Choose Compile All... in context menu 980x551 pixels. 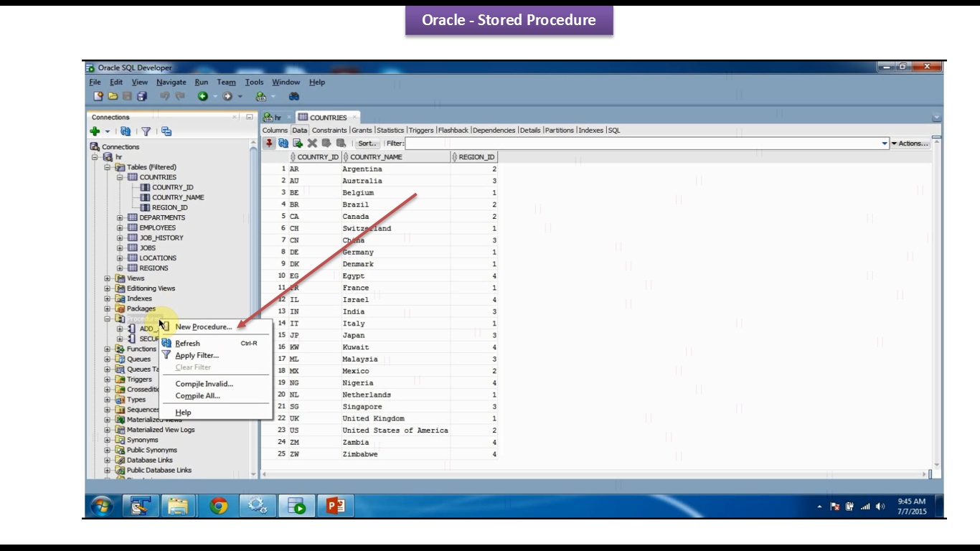tap(198, 395)
